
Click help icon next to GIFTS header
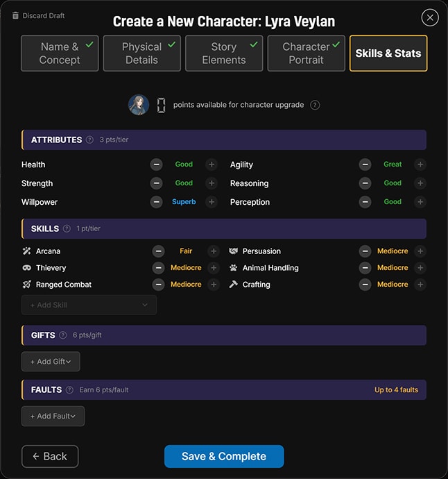63,335
